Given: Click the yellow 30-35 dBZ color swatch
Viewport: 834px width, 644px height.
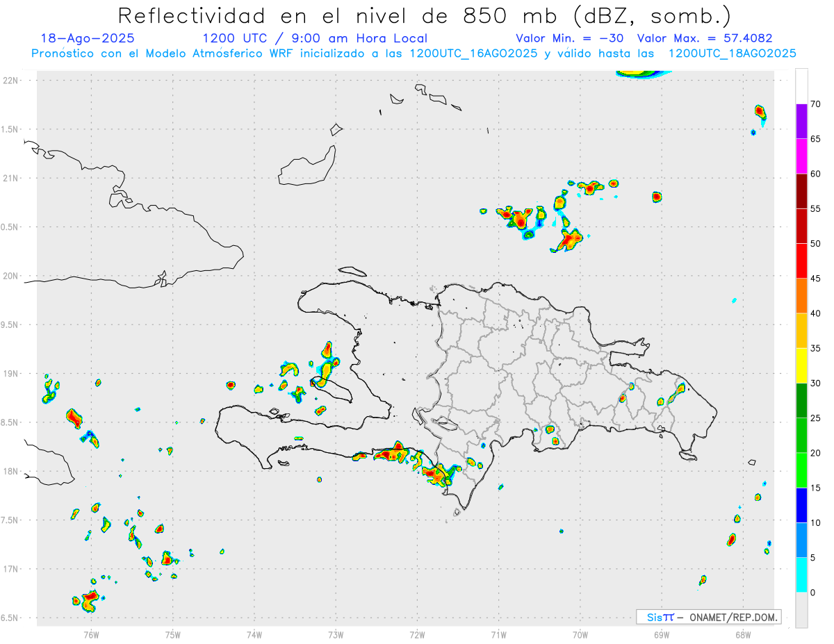Looking at the screenshot, I should pos(801,365).
